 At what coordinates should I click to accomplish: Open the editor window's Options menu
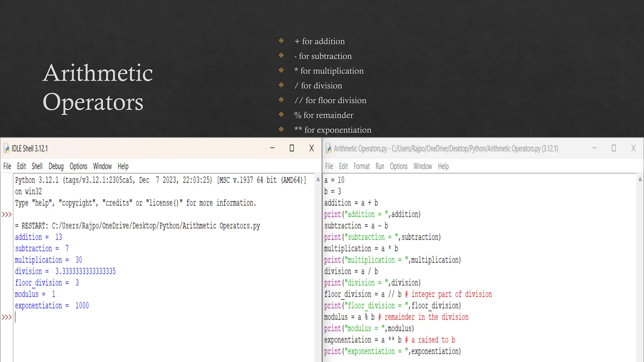tap(398, 166)
